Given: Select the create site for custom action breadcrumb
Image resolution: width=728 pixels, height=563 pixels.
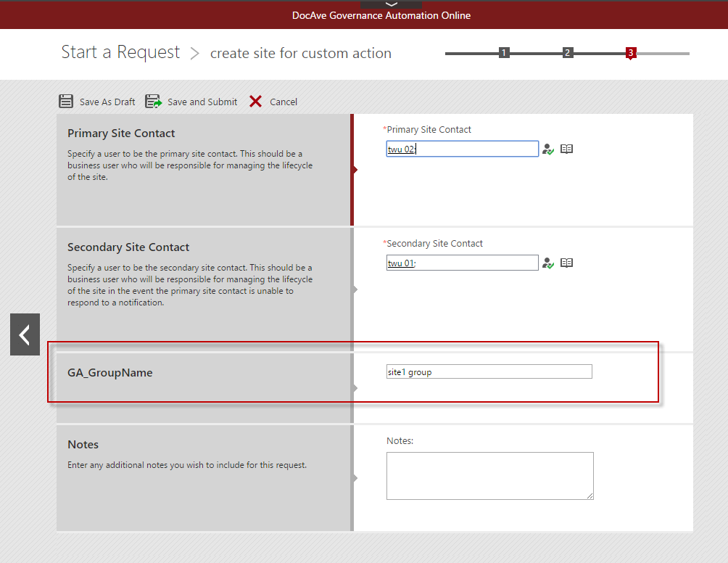Looking at the screenshot, I should pos(300,53).
